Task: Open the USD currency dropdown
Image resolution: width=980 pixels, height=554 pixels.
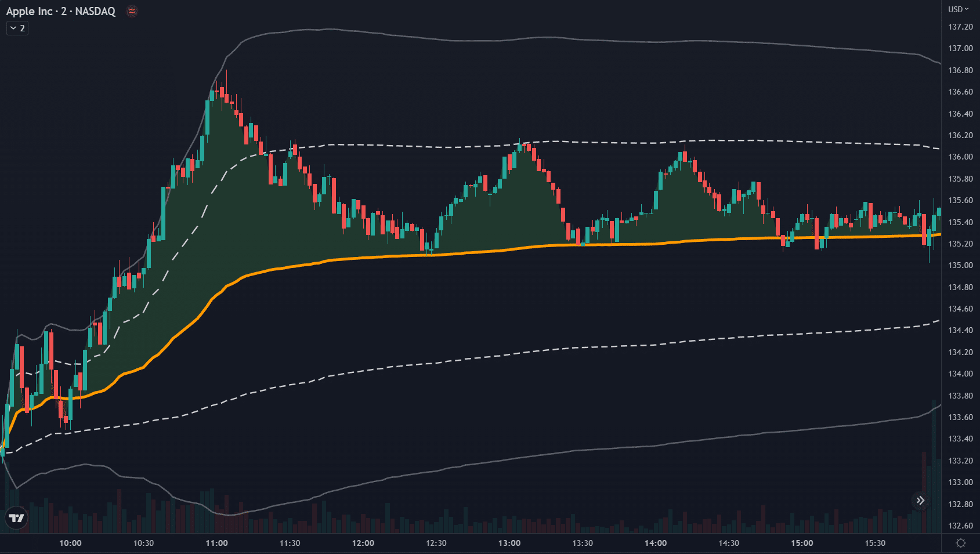Action: click(959, 9)
